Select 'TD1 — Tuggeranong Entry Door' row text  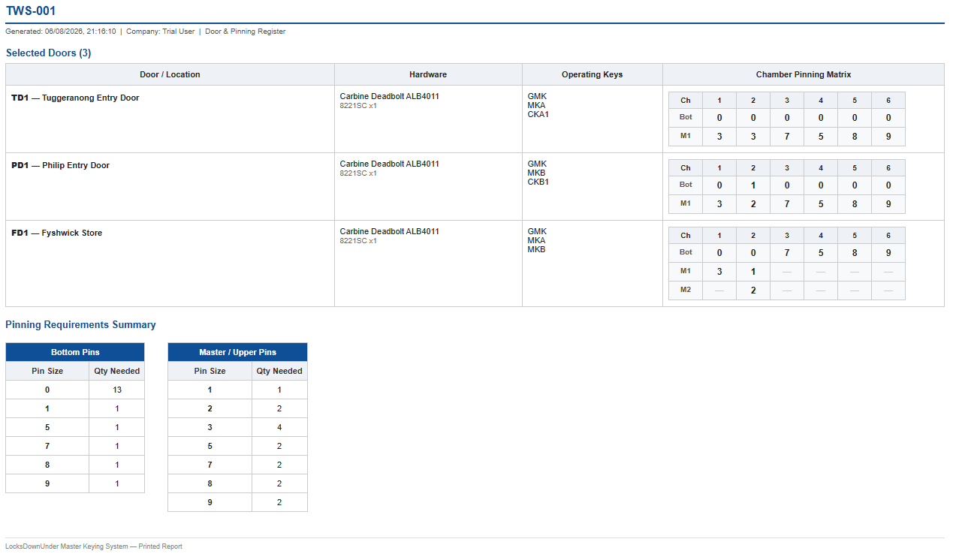[x=75, y=98]
